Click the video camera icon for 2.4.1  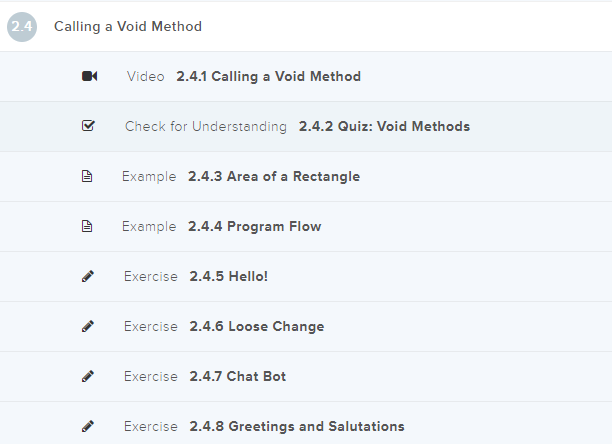coord(89,76)
